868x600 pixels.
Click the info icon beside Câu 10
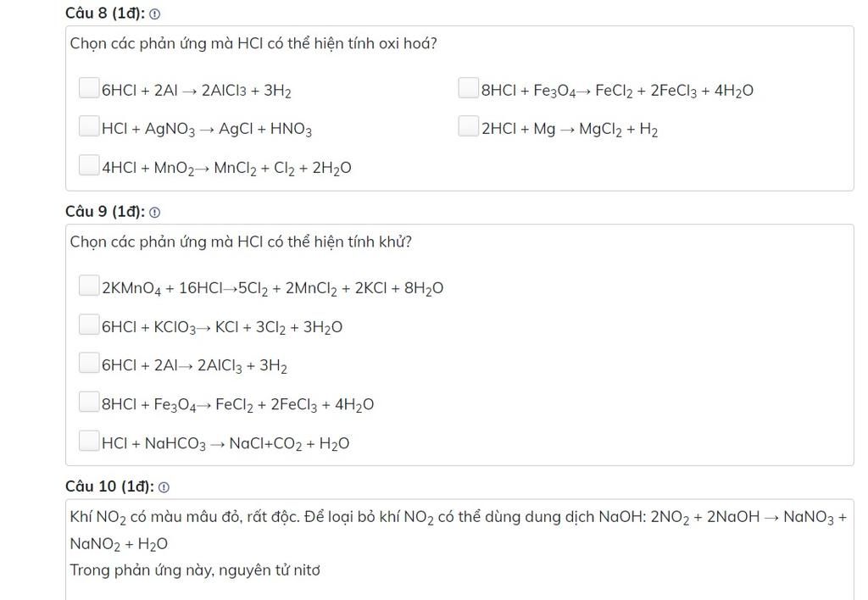pyautogui.click(x=164, y=487)
